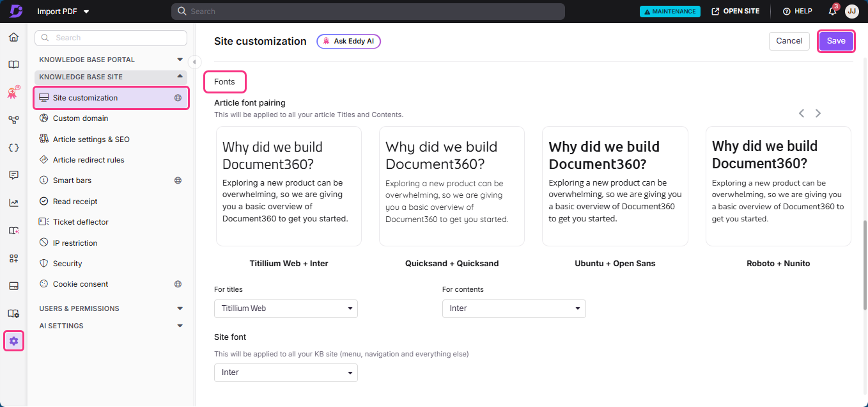This screenshot has width=868, height=407.
Task: Select the Documentation book icon in sidebar
Action: (x=13, y=64)
